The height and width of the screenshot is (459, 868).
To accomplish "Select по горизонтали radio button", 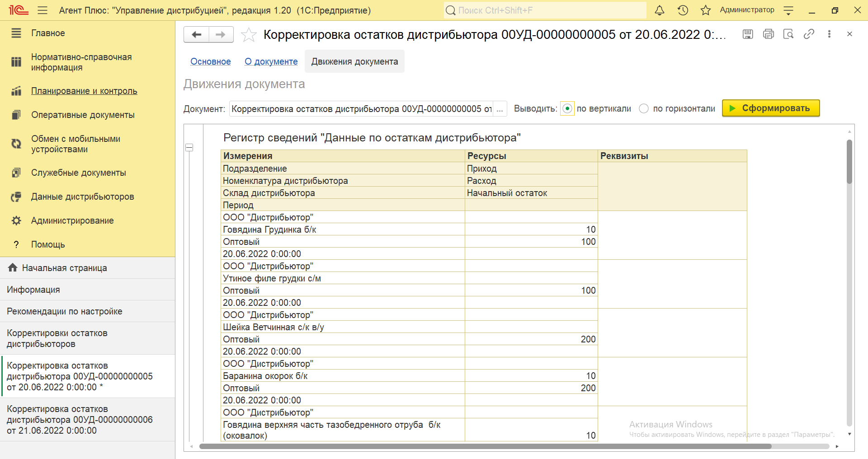I will (x=644, y=108).
